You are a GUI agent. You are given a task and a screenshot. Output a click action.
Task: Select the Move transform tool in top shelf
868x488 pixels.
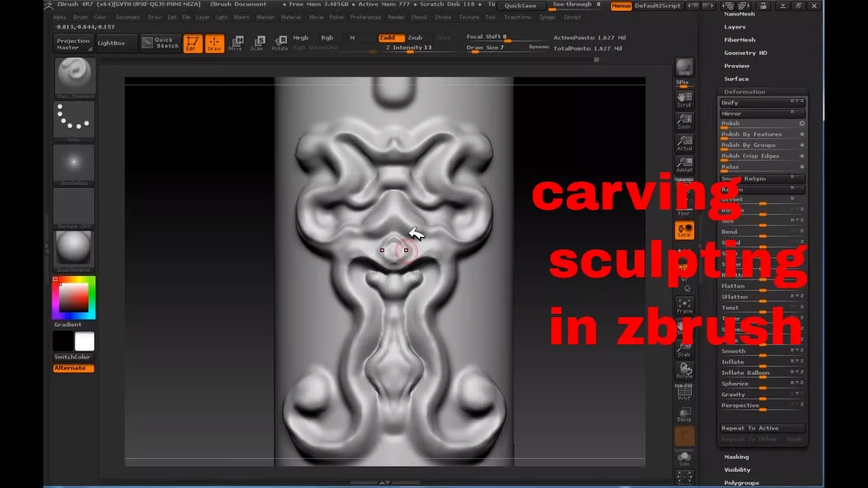click(235, 43)
